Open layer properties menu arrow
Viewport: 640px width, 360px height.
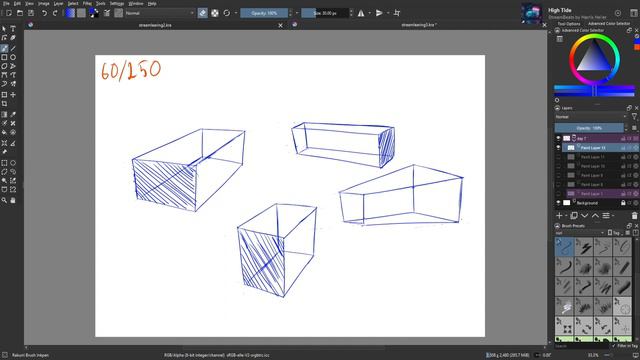[x=613, y=216]
